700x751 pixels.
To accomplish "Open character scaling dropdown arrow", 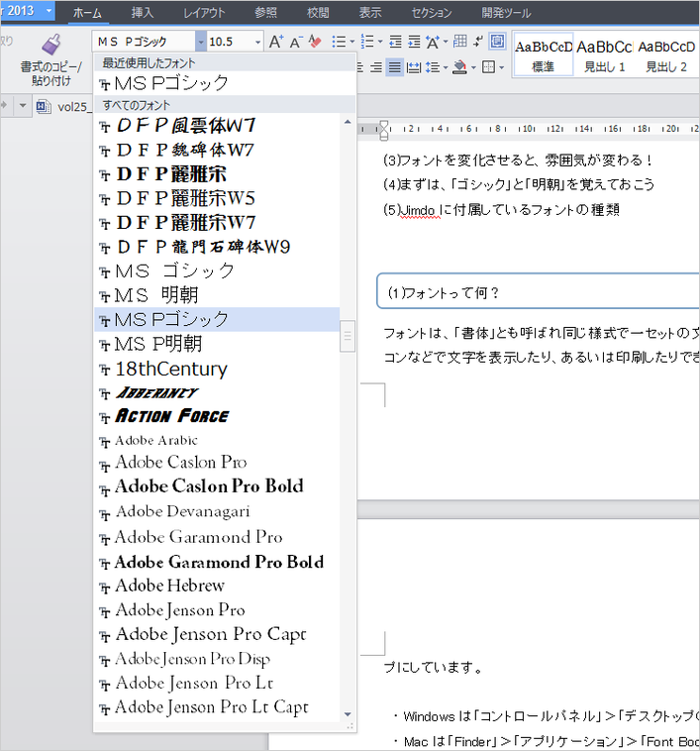I will point(446,43).
